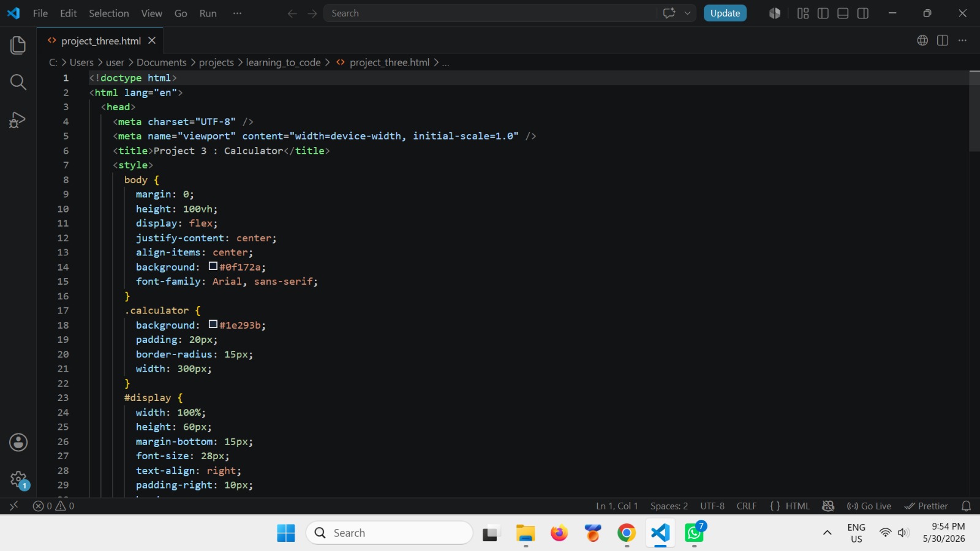Toggle the Primary Side Bar visibility
The image size is (980, 551).
[823, 13]
